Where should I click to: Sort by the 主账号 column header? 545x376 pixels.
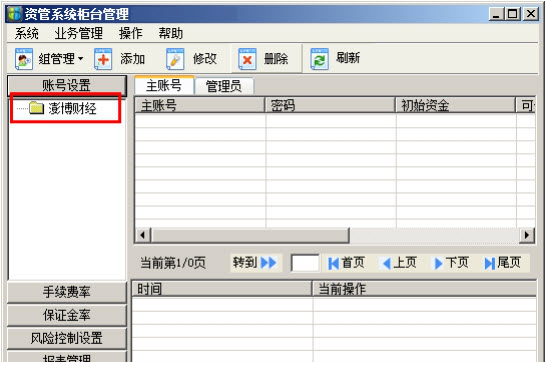point(200,105)
